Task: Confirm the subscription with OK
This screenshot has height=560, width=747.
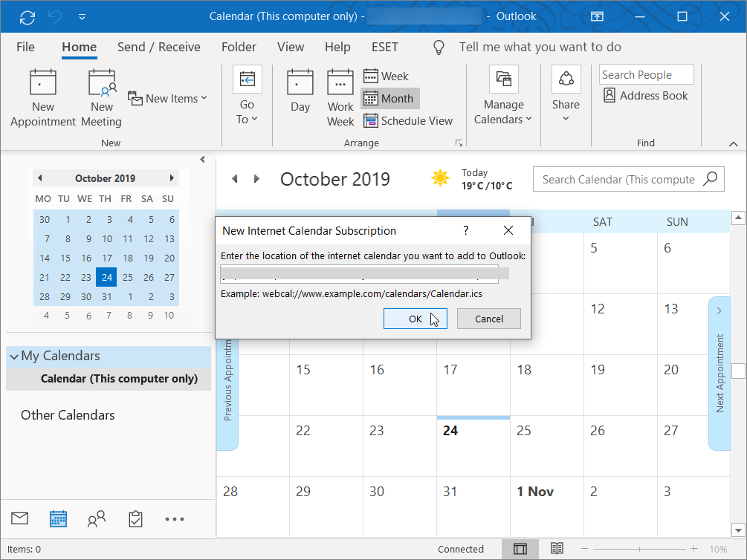Action: [415, 319]
